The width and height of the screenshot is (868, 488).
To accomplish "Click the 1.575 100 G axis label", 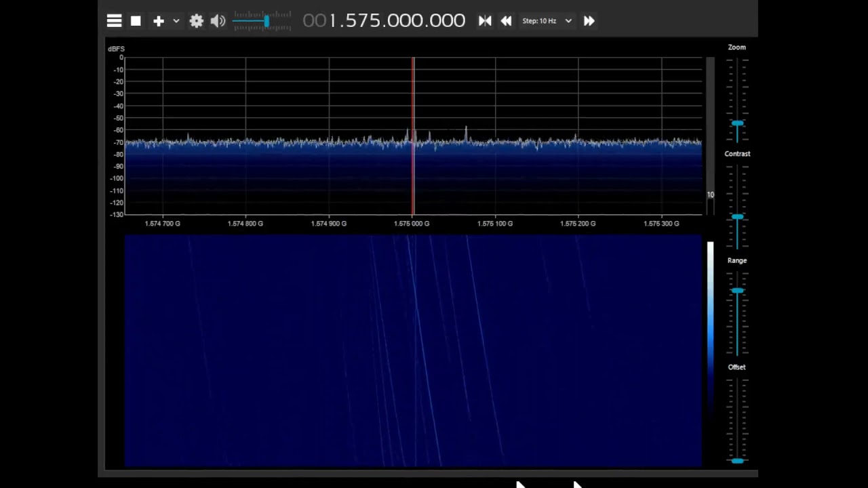I will [495, 223].
